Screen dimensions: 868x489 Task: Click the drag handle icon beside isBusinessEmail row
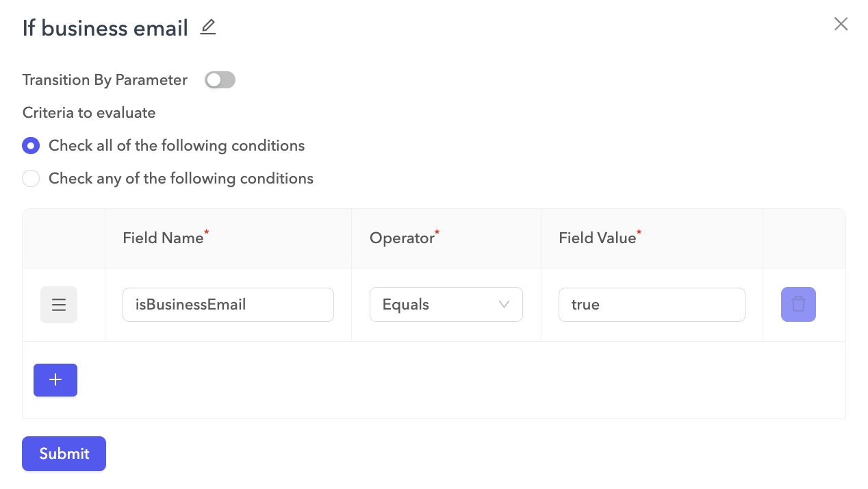[58, 304]
